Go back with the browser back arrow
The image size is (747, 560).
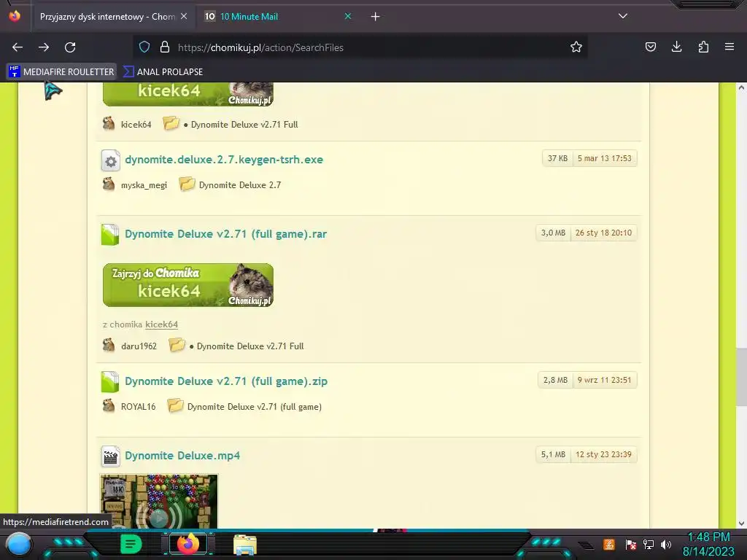[x=18, y=47]
